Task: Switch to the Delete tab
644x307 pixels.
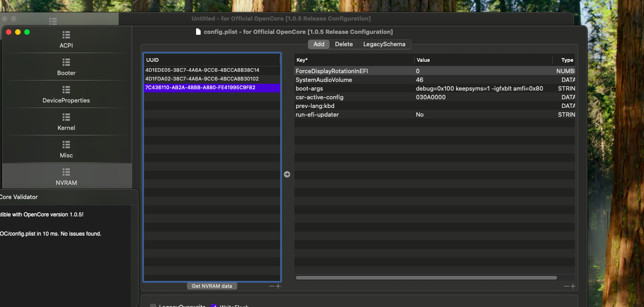Action: point(344,44)
